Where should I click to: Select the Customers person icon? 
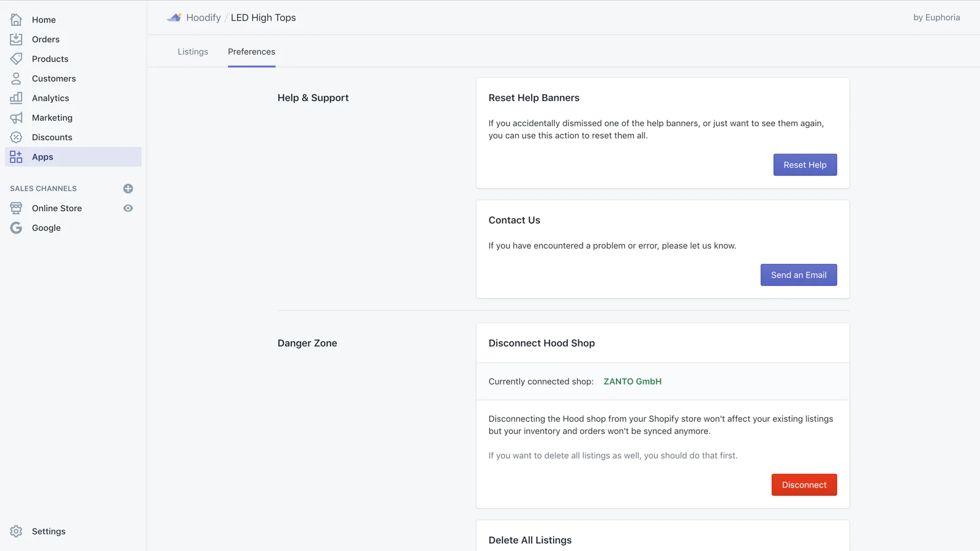click(16, 78)
